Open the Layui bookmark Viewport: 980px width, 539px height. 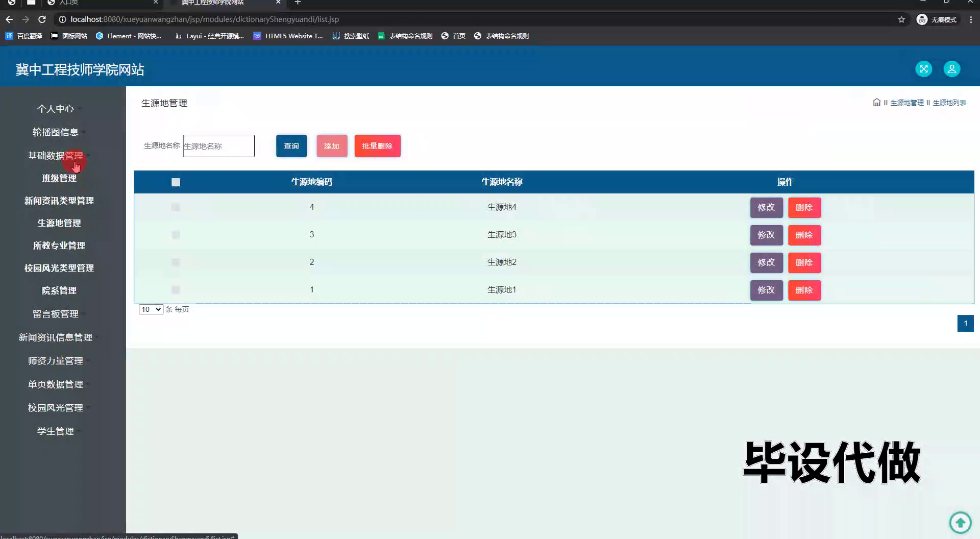tap(209, 36)
